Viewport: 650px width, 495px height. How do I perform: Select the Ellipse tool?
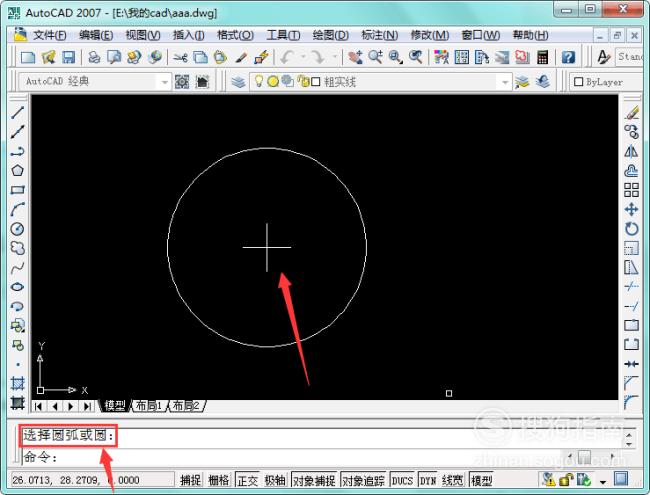coord(17,287)
